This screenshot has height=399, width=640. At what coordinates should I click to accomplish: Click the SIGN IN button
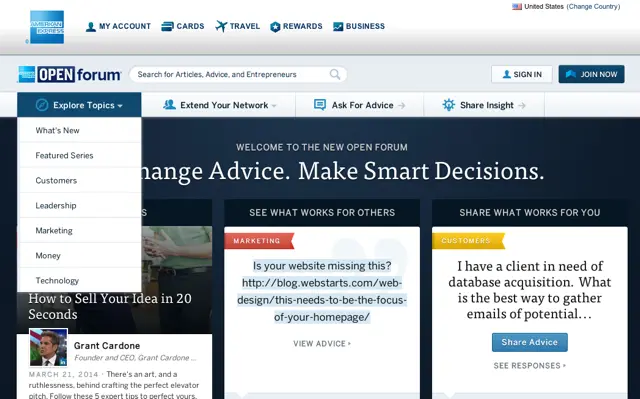[x=522, y=74]
